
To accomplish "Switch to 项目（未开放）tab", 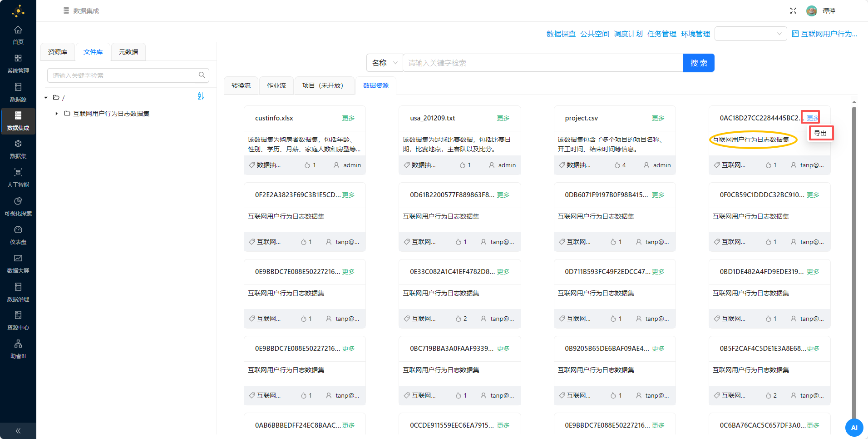I will pos(324,85).
